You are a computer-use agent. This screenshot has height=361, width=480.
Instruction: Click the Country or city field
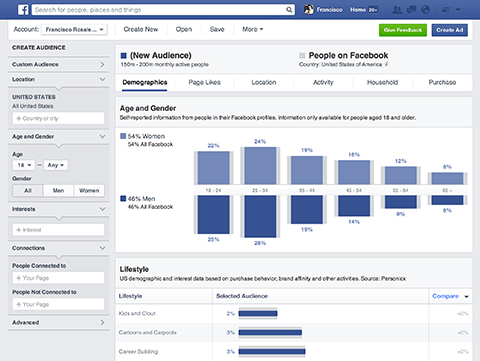(58, 118)
